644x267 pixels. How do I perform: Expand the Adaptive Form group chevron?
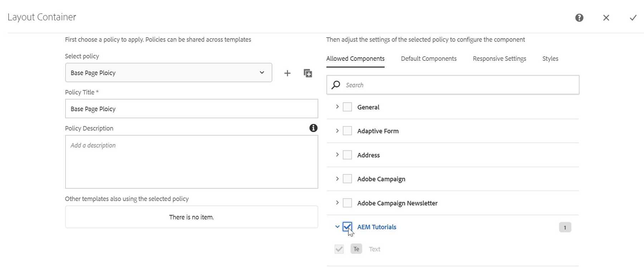[337, 131]
